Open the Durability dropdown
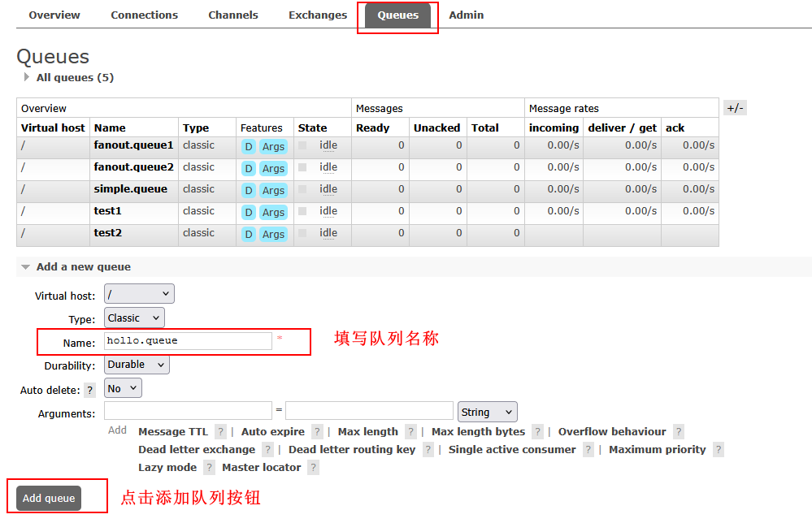812x523 pixels. click(137, 365)
